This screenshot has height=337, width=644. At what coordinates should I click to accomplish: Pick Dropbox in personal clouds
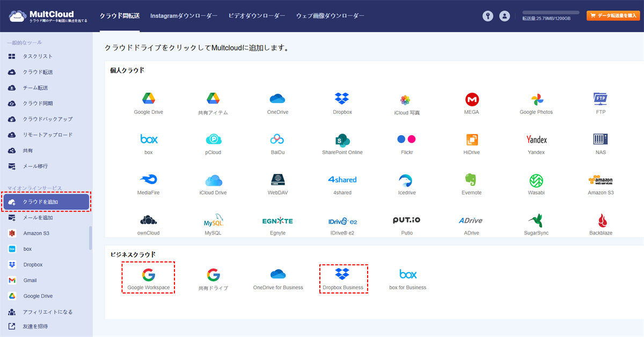click(x=342, y=99)
